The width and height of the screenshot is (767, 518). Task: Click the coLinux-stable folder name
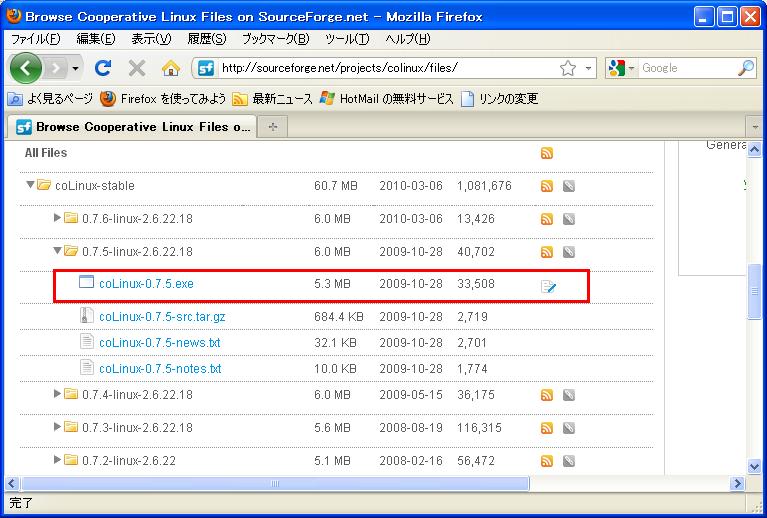[94, 185]
